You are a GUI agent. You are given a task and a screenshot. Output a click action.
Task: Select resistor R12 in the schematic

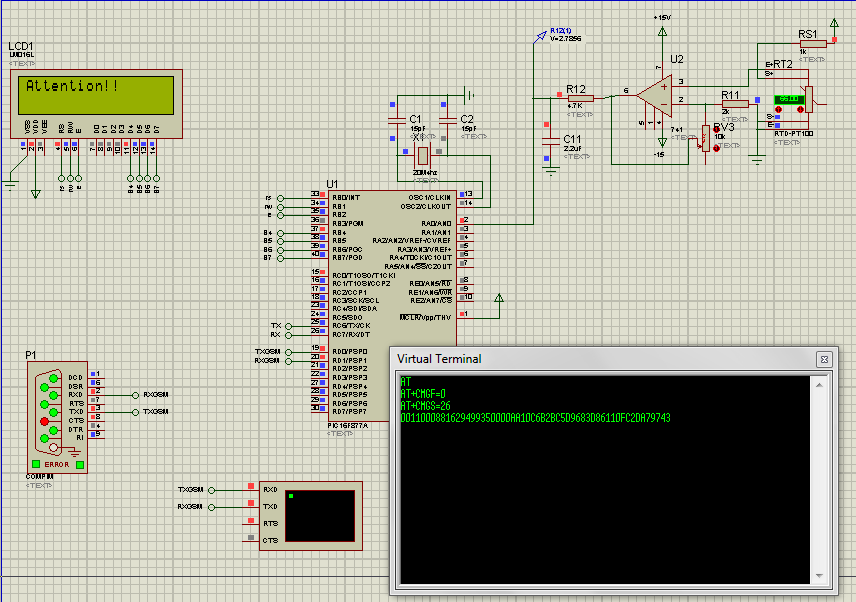coord(579,98)
